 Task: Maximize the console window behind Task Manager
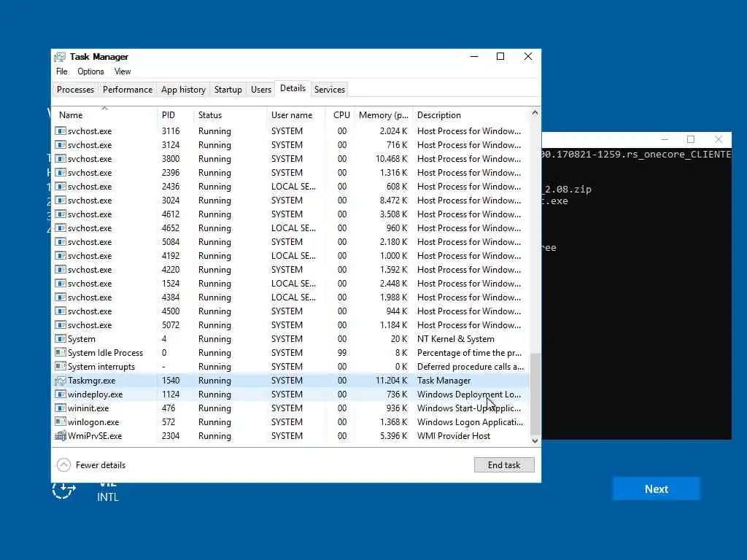pyautogui.click(x=691, y=139)
